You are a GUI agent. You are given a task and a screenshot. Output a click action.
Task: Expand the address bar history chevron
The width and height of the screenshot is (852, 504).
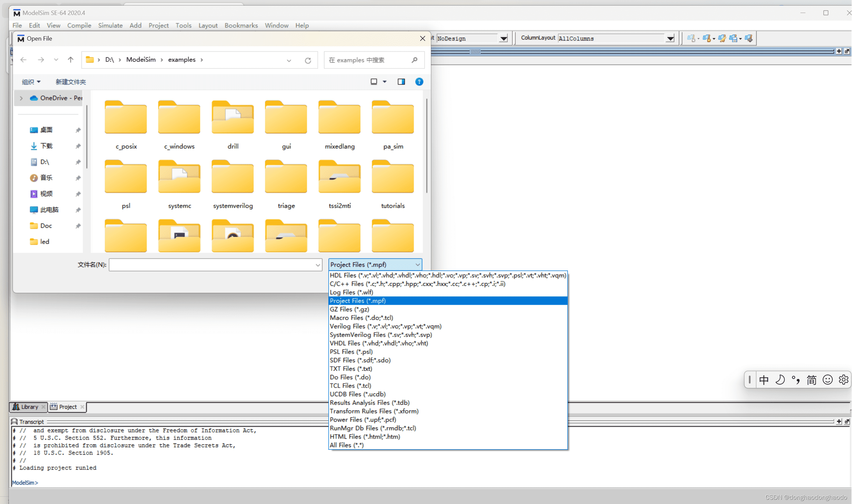pos(289,60)
